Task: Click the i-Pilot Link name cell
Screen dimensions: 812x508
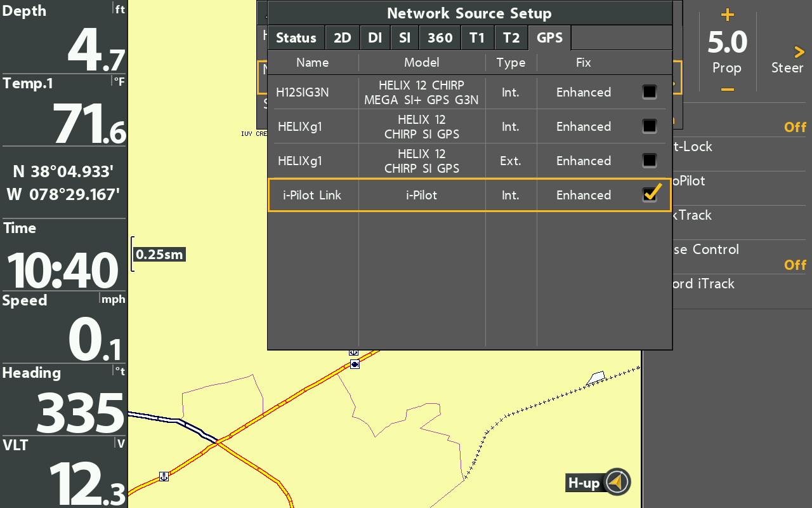Action: tap(312, 195)
